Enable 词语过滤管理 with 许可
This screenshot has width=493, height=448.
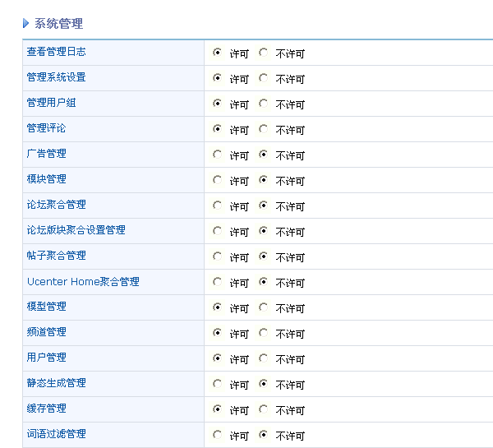pos(217,435)
